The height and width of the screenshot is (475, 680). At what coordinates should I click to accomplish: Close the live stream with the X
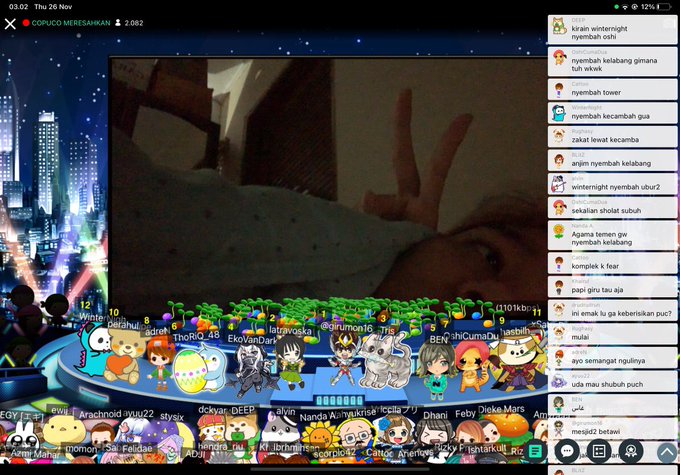click(x=10, y=23)
